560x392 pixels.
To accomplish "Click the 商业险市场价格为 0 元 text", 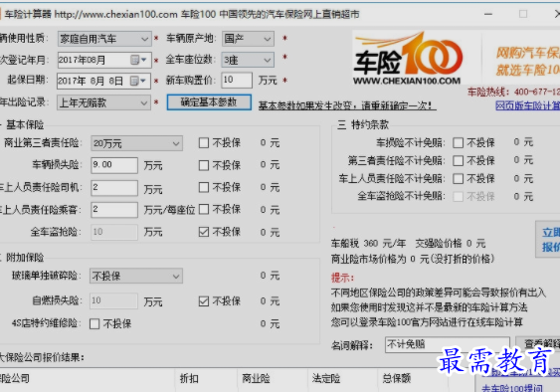I will pos(413,259).
